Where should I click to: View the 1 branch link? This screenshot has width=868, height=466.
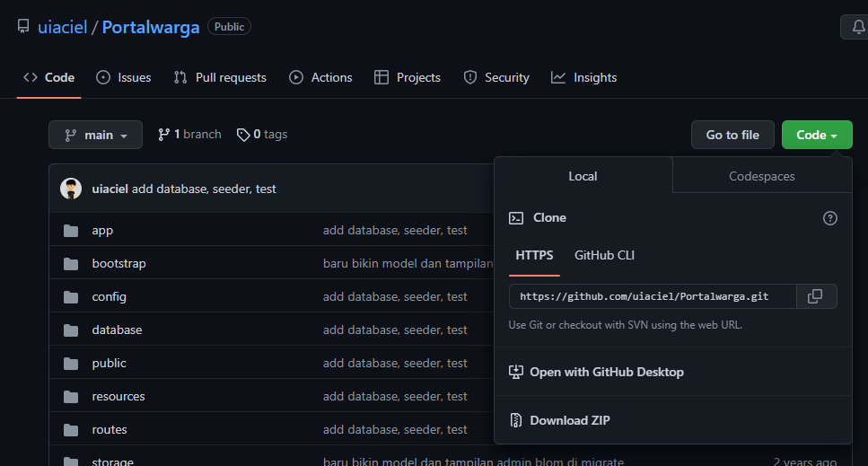(x=189, y=135)
